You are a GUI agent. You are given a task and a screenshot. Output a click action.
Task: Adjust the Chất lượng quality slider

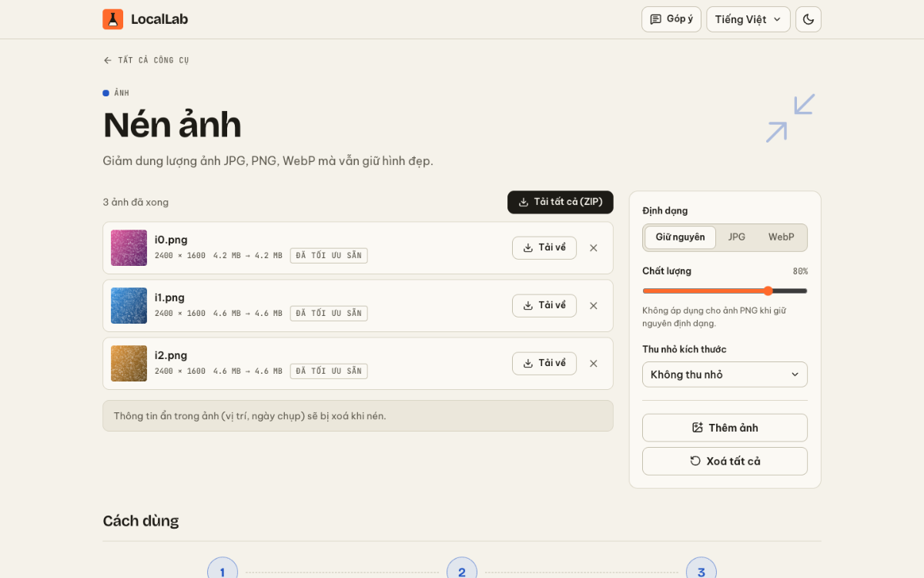point(725,291)
